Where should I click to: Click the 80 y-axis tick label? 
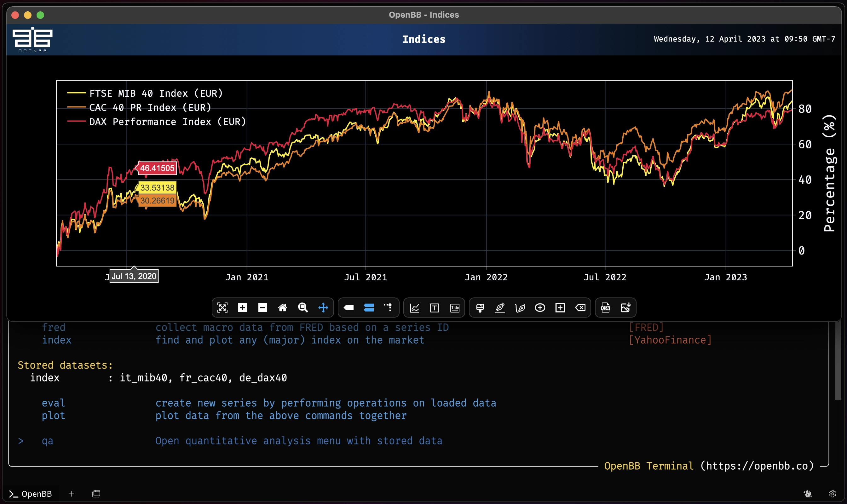pos(805,109)
